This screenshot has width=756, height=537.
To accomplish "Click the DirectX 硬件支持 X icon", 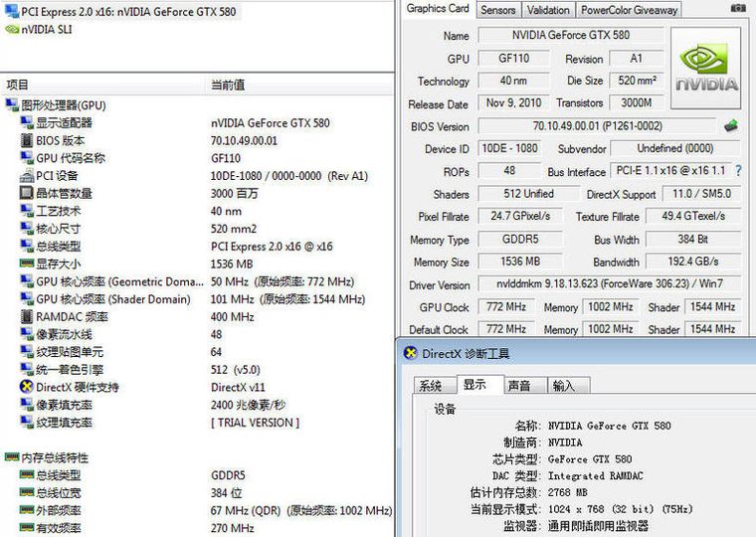I will click(27, 387).
